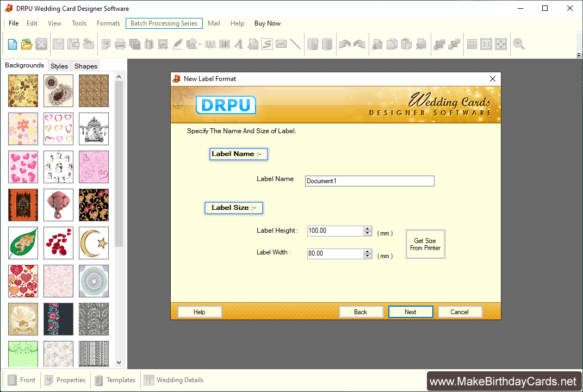Click Get Size From Printer button
Screen dimensions: 583x392
425,244
